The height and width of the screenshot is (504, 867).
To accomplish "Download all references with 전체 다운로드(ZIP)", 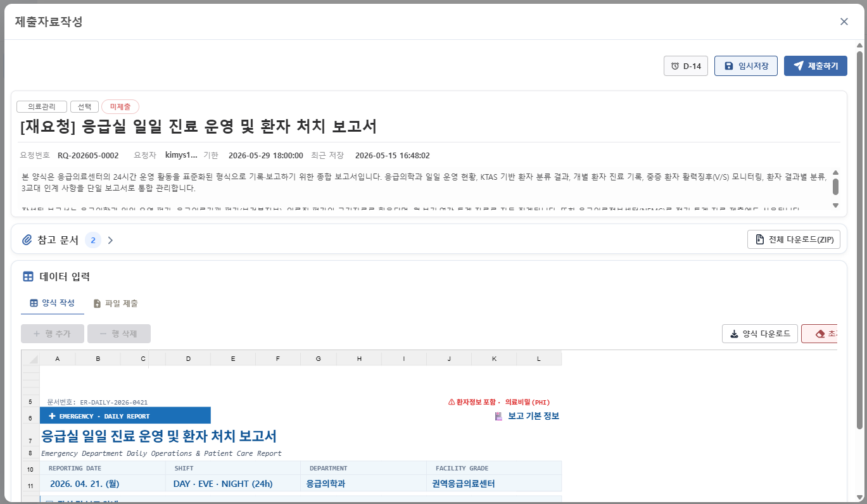I will 794,239.
